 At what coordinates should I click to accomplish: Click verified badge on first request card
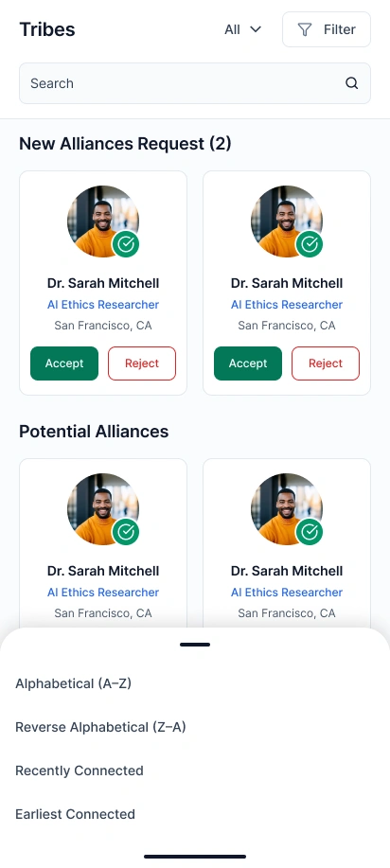tap(126, 244)
